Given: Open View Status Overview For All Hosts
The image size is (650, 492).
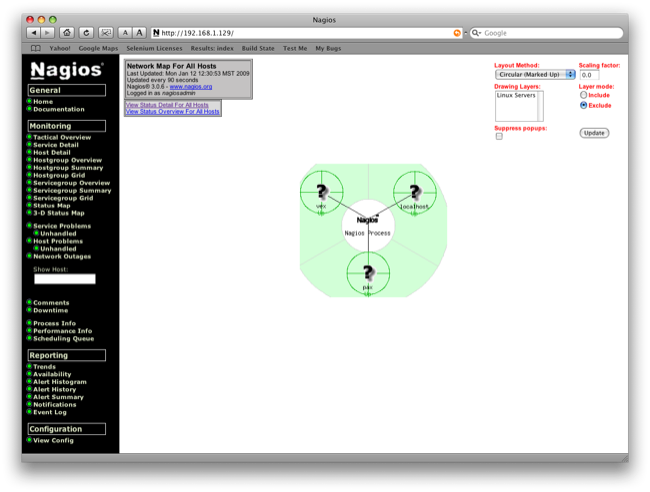Looking at the screenshot, I should pos(172,111).
